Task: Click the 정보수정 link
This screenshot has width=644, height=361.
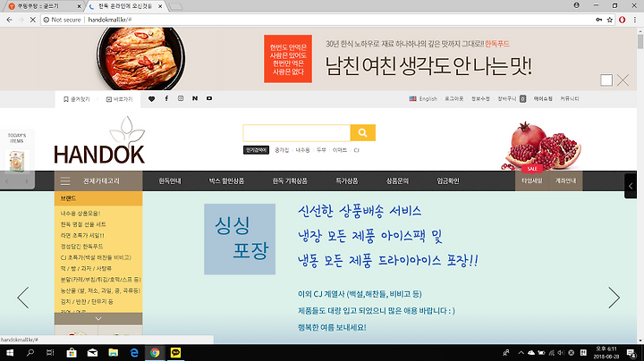Action: [480, 99]
